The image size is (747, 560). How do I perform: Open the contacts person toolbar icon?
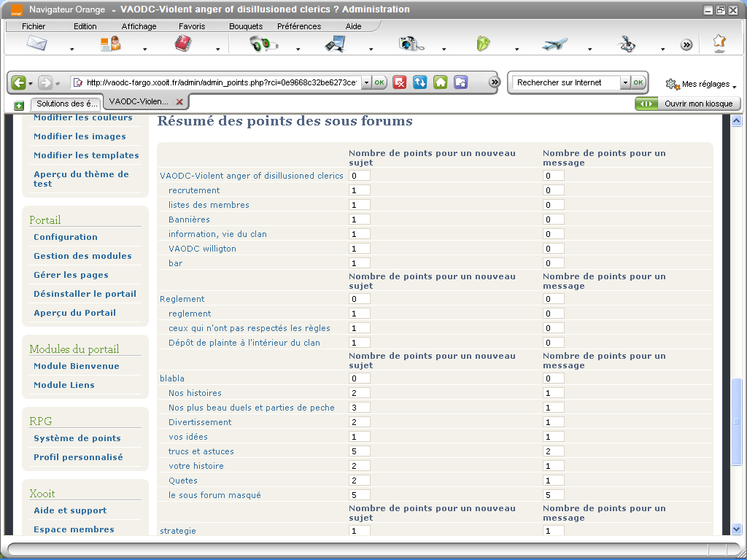point(110,43)
